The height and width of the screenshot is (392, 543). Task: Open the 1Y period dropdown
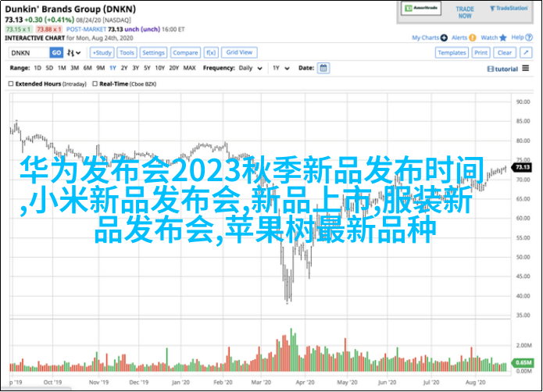(280, 68)
